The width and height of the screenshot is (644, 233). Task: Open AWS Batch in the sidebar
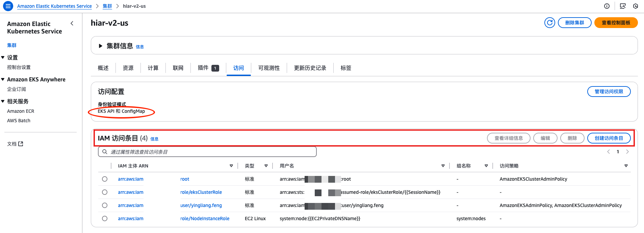tap(19, 121)
